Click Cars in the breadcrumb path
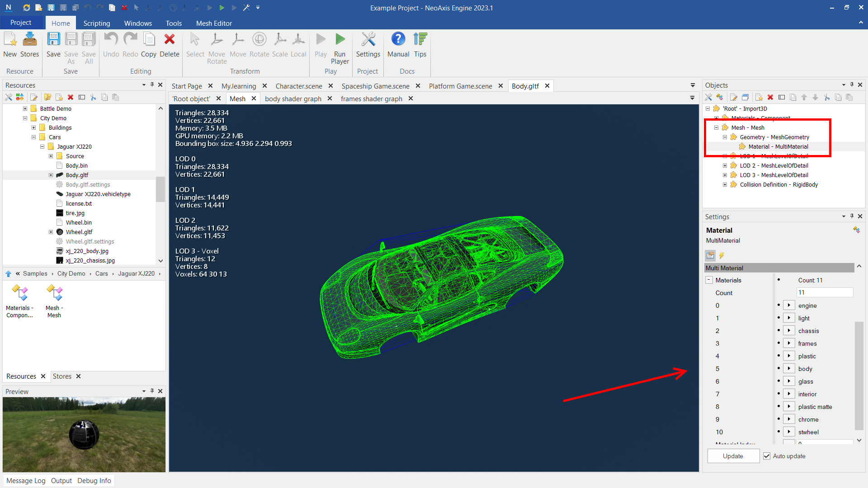Viewport: 868px width, 488px height. click(101, 274)
